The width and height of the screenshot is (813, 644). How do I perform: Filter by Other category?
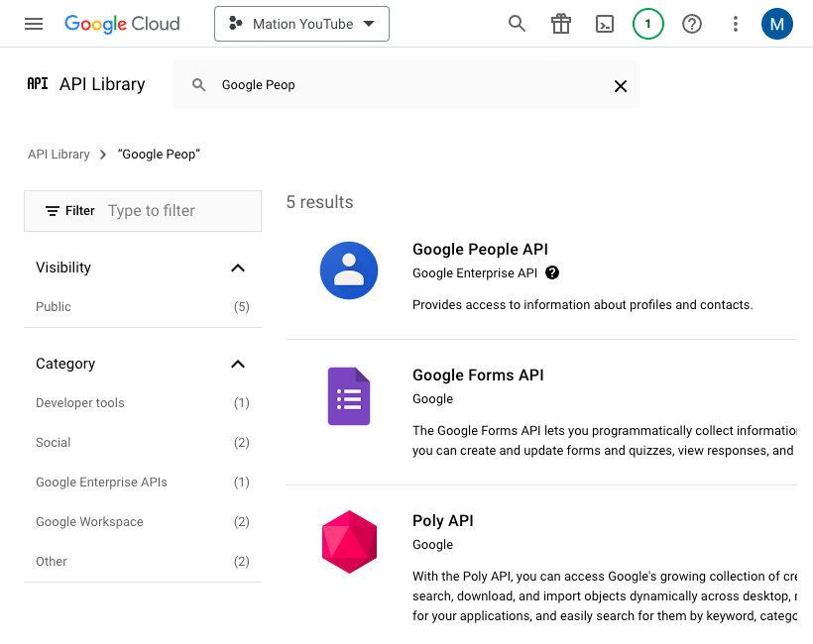[x=143, y=562]
